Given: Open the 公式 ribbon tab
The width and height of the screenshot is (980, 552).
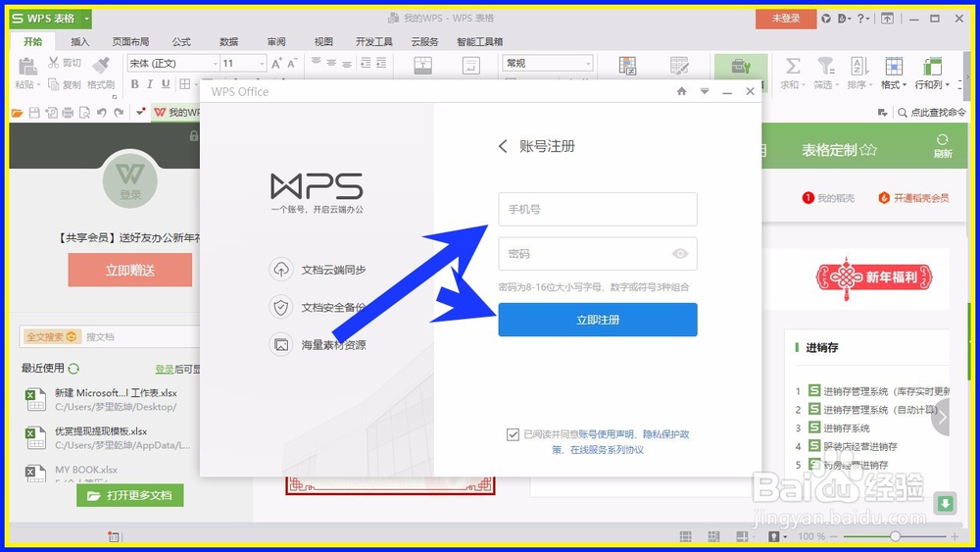Looking at the screenshot, I should click(181, 42).
